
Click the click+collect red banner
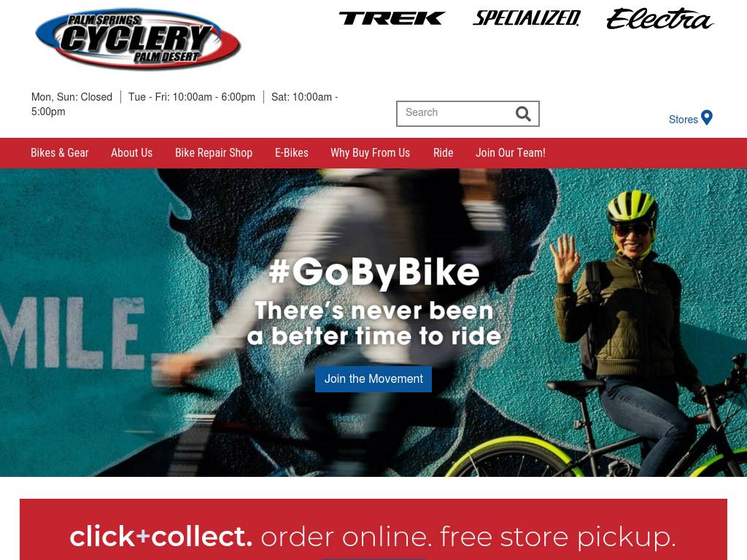(x=373, y=529)
